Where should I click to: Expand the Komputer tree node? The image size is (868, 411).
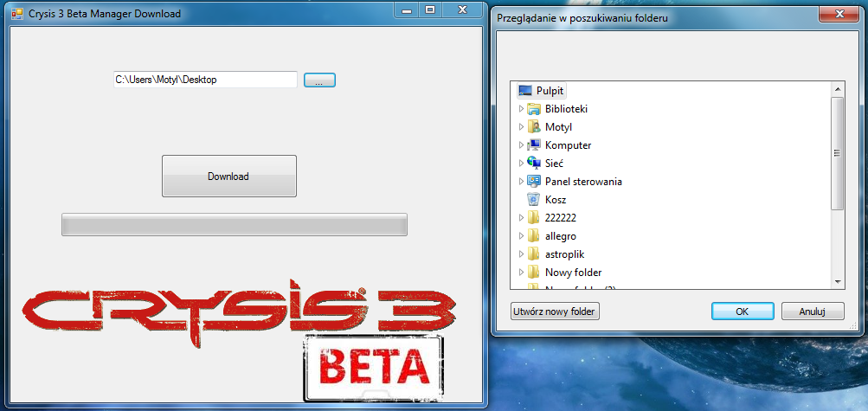click(521, 145)
